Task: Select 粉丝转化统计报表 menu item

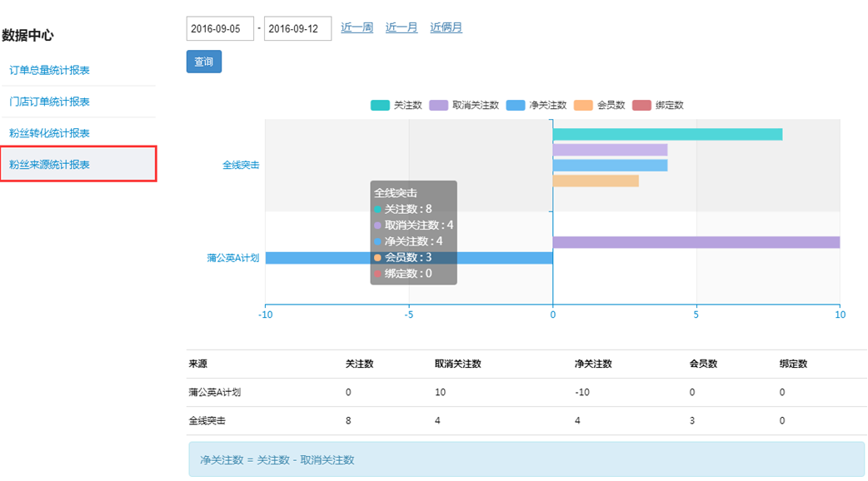Action: [x=50, y=133]
